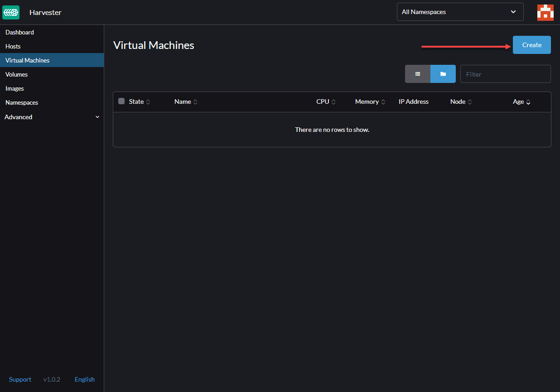Open the Support link

coord(20,379)
